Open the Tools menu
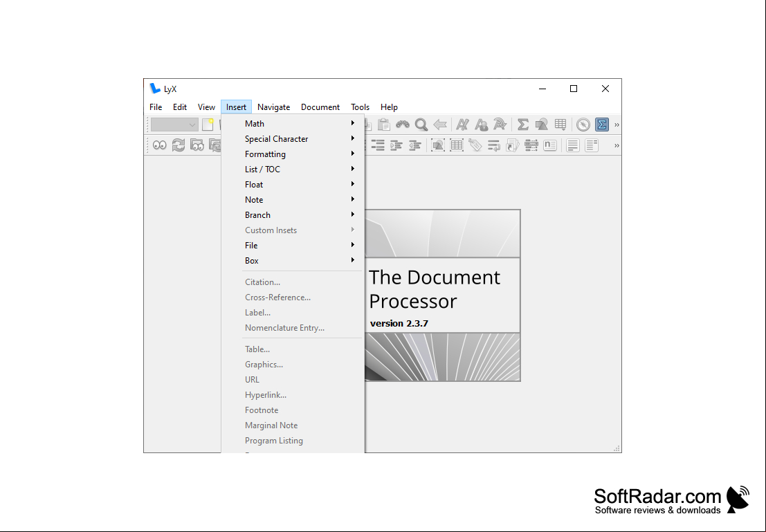 coord(360,107)
